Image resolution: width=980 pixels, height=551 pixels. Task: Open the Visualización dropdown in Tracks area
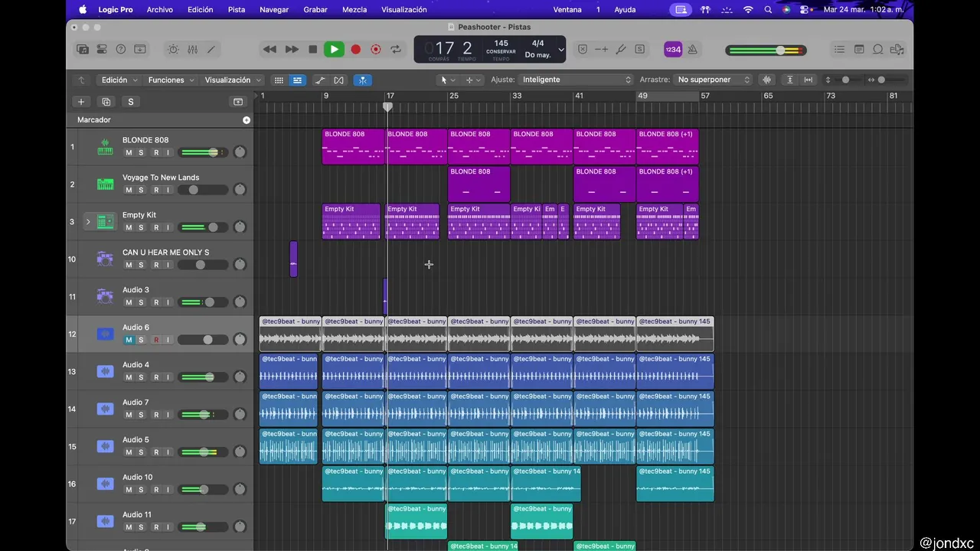coord(233,80)
